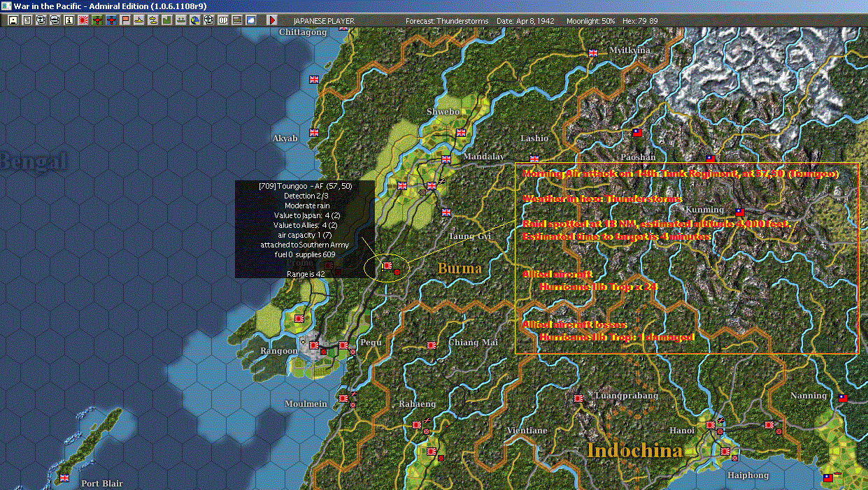Click the 'Hanoi' city label
Screen dimensions: 868x490
pyautogui.click(x=682, y=431)
